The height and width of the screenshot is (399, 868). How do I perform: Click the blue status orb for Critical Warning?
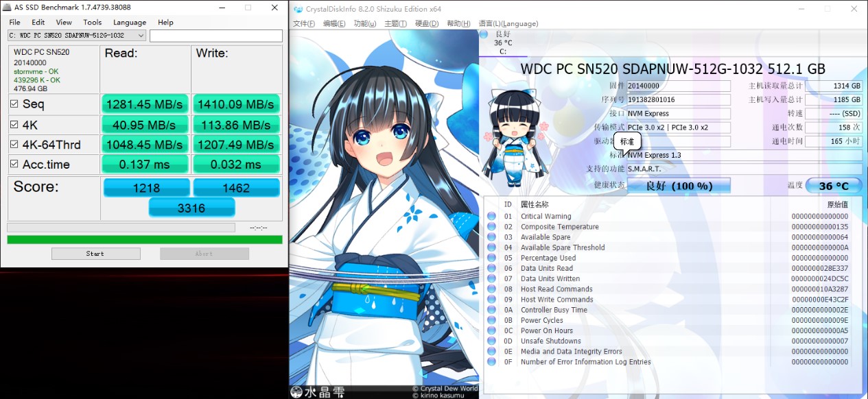coord(491,217)
